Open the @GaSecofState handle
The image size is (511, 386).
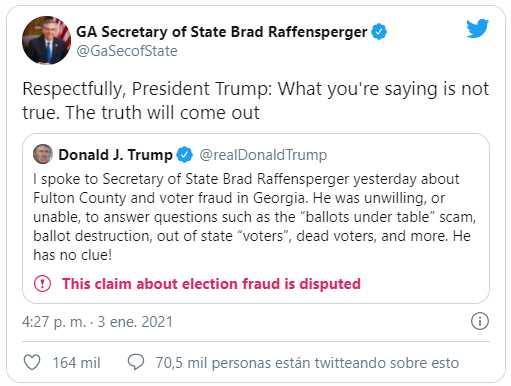click(x=127, y=51)
